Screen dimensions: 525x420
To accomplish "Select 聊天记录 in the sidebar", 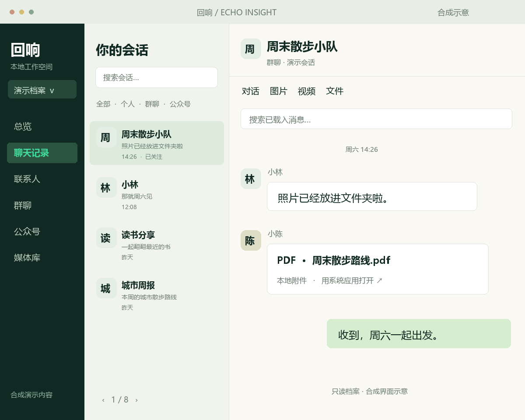I will tap(42, 153).
